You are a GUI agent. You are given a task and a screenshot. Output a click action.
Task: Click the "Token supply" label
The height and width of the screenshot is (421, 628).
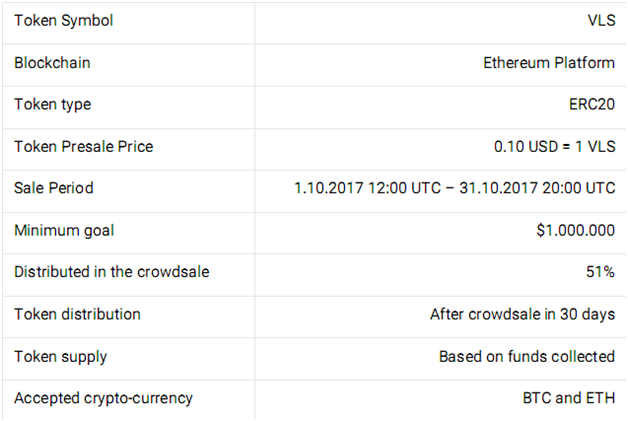(60, 356)
